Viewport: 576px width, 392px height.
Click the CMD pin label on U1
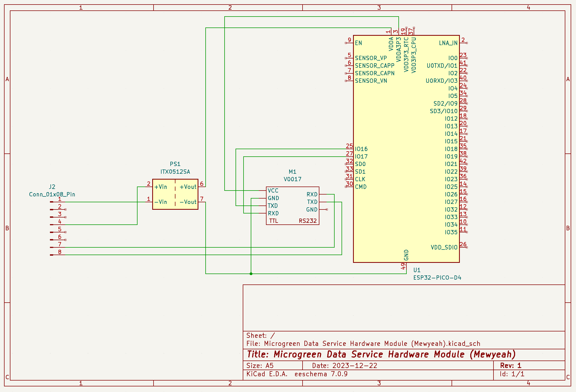[x=361, y=187]
